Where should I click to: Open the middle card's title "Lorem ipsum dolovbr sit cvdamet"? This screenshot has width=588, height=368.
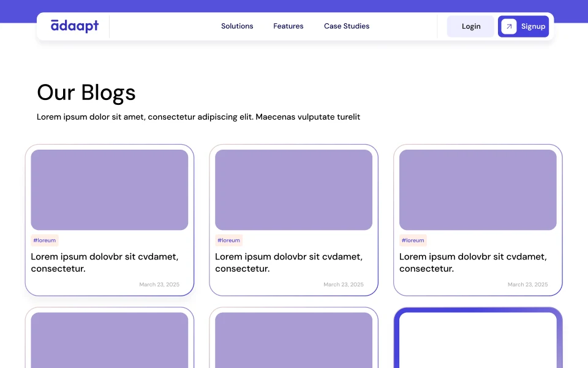pos(288,263)
